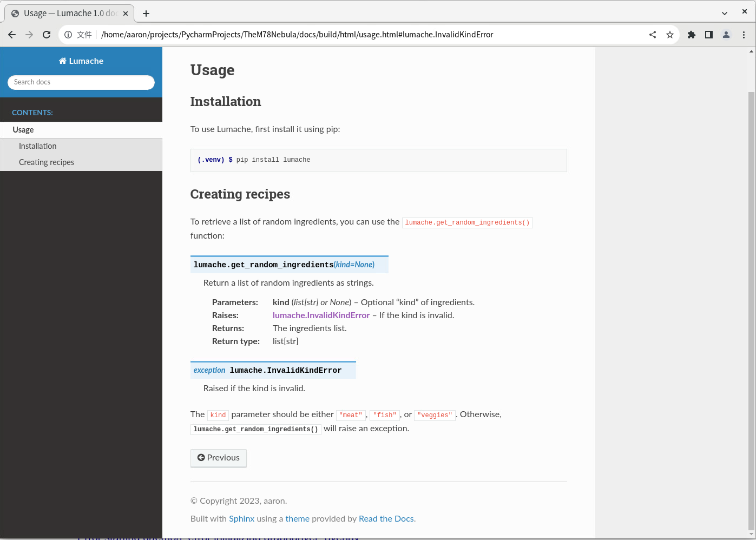Open the tab search chevron dropdown
Screen dimensions: 756x540
tap(725, 14)
